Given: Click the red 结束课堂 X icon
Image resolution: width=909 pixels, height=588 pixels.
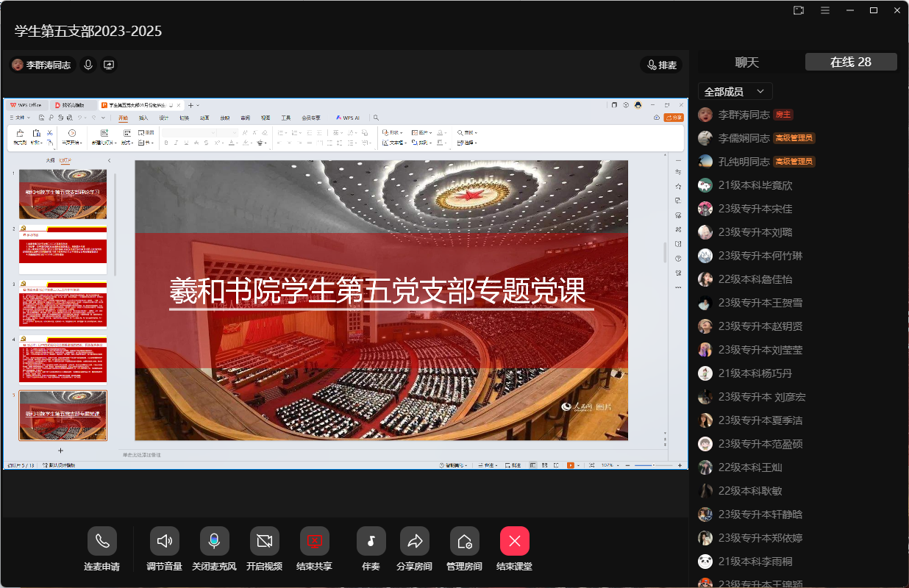Looking at the screenshot, I should click(x=514, y=542).
